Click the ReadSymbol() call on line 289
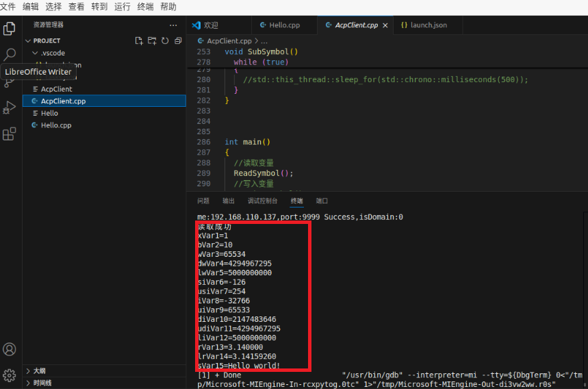Image resolution: width=588 pixels, height=389 pixels. click(264, 173)
